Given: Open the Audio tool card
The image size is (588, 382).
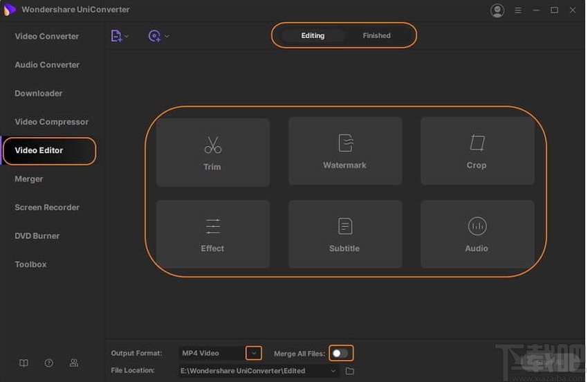Looking at the screenshot, I should click(x=477, y=234).
